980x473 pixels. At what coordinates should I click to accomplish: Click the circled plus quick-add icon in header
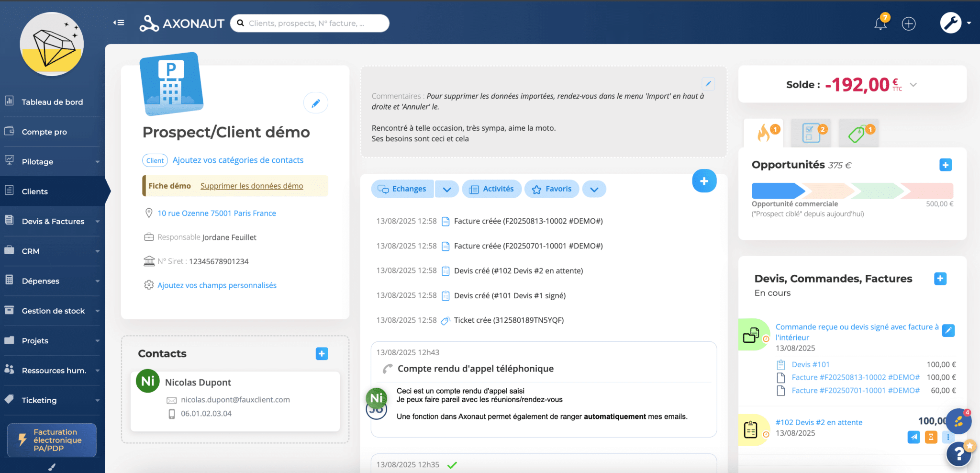908,23
